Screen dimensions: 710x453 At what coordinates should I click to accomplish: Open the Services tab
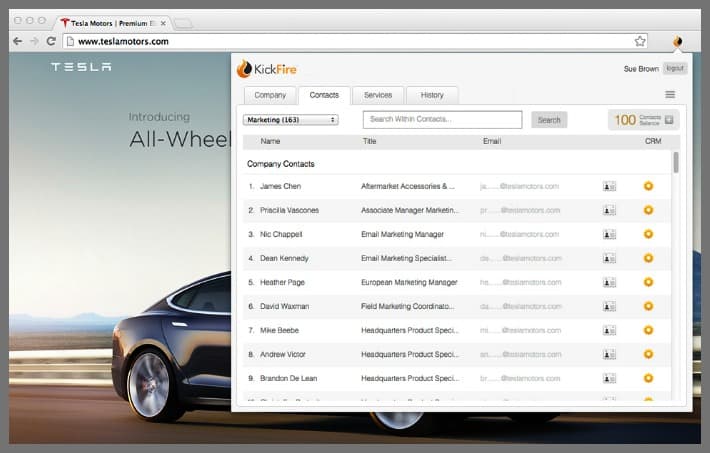pos(378,95)
